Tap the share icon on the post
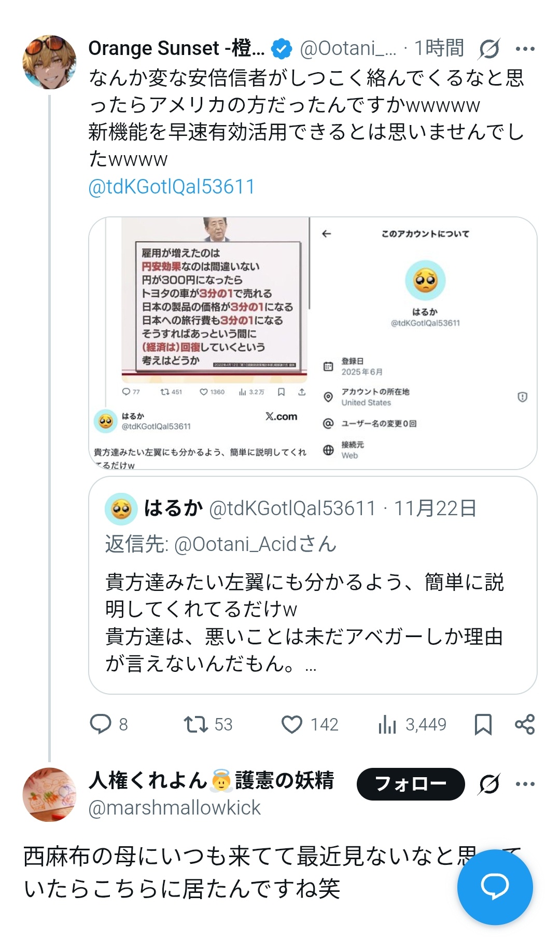The width and height of the screenshot is (560, 937). [525, 724]
